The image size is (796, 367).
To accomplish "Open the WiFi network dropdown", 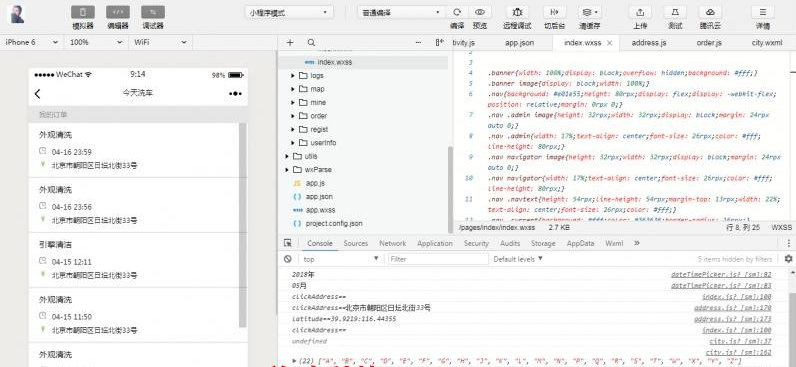I will tap(160, 43).
